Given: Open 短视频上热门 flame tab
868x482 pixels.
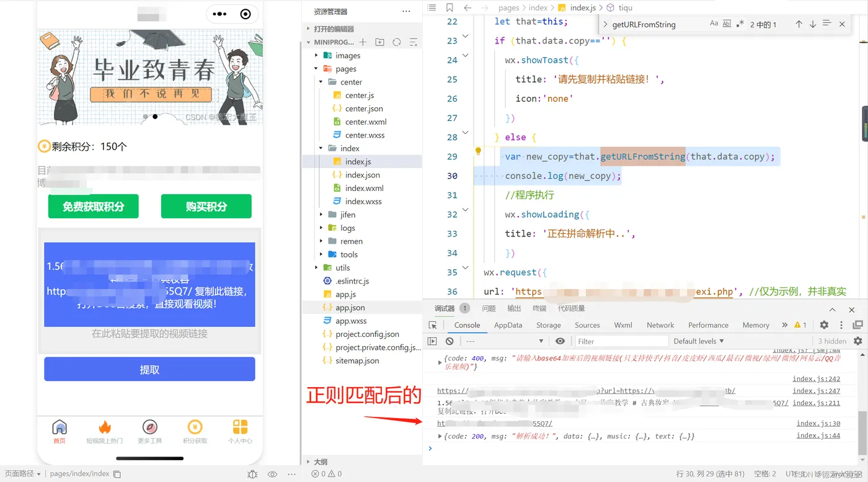Looking at the screenshot, I should tap(105, 431).
